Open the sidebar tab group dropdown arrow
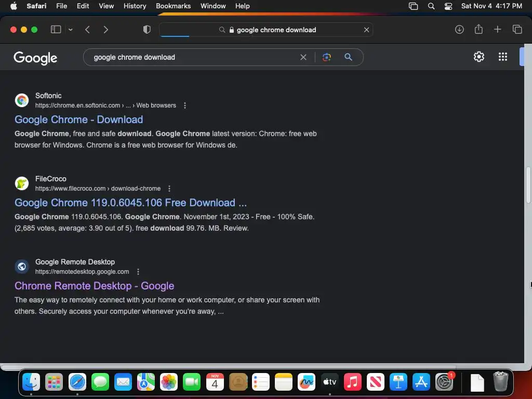Screen dimensions: 532x399 click(x=71, y=30)
